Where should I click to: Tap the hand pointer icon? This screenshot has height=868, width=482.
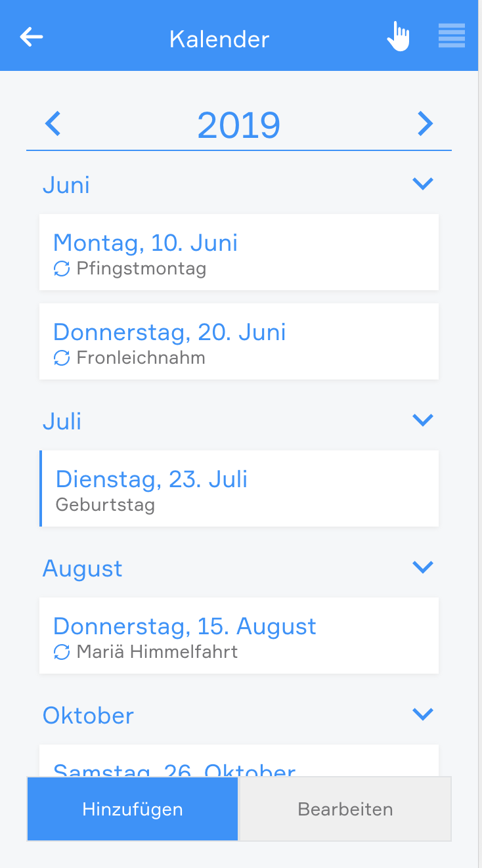coord(398,36)
